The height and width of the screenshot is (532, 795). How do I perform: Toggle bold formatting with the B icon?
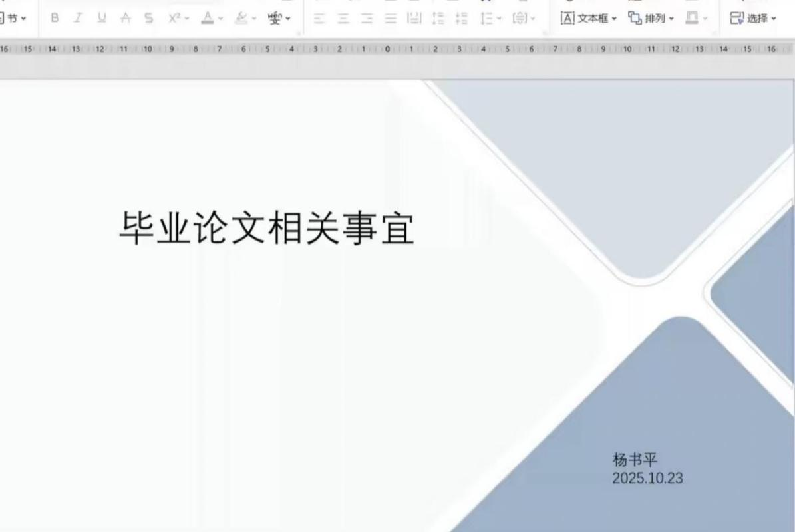tap(55, 18)
